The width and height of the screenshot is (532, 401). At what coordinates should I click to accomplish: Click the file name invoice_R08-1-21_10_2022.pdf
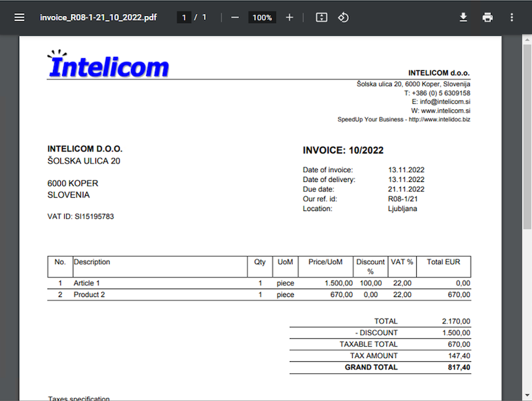pyautogui.click(x=98, y=17)
